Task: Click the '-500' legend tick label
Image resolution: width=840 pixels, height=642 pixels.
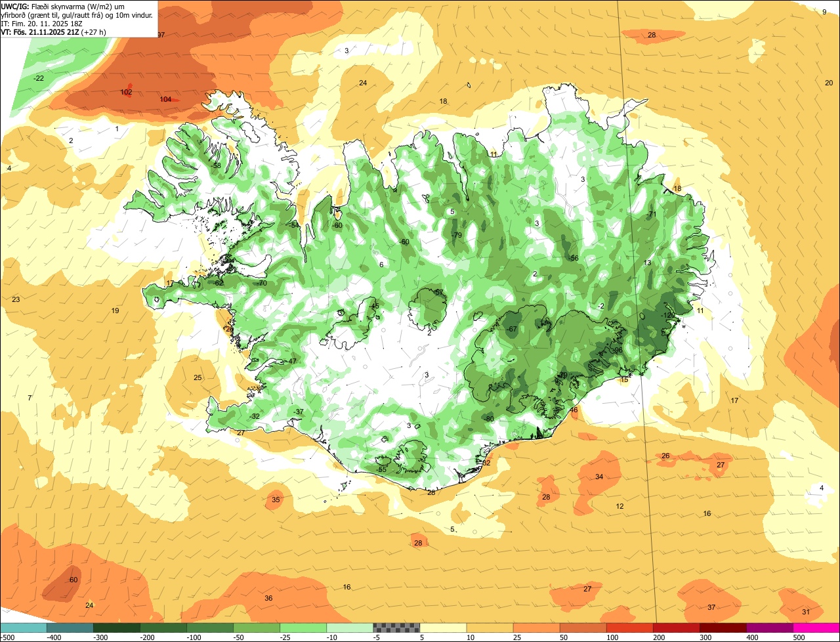Action: click(x=7, y=637)
